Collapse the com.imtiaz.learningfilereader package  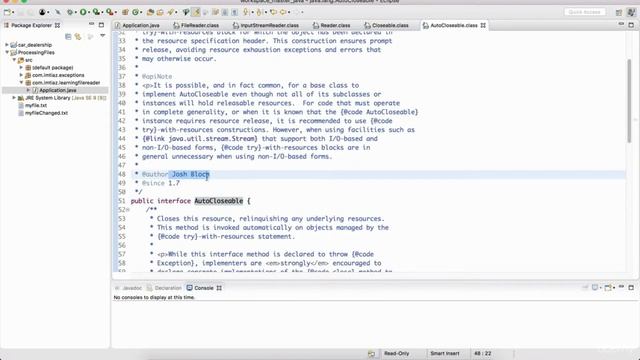coord(21,82)
